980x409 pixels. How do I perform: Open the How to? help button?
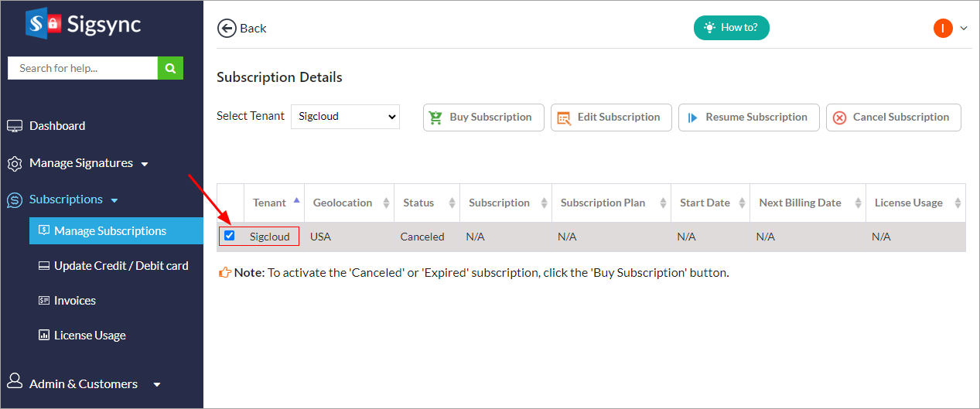pos(731,28)
